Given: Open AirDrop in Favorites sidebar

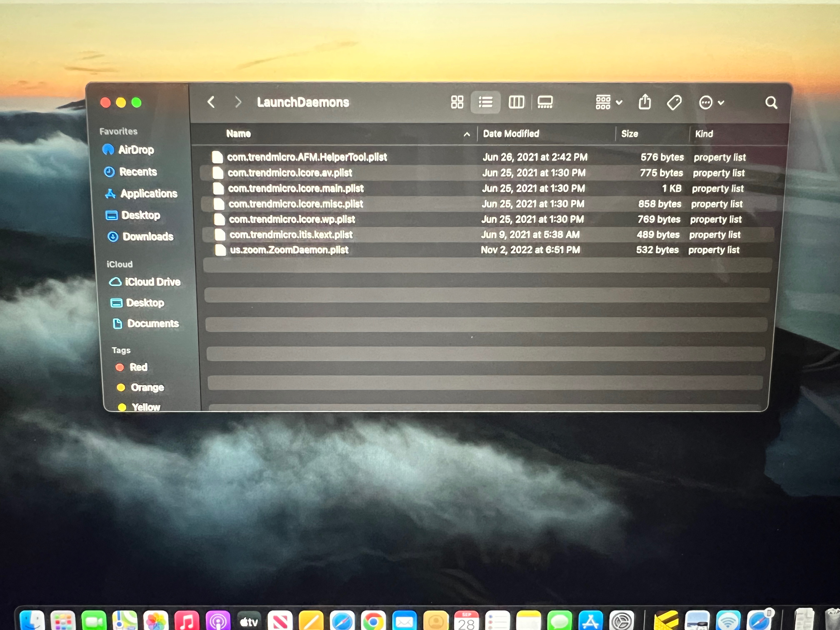Looking at the screenshot, I should [x=136, y=150].
